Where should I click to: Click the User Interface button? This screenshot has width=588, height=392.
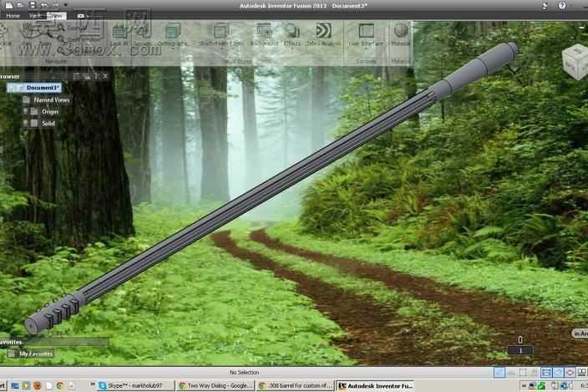(366, 34)
